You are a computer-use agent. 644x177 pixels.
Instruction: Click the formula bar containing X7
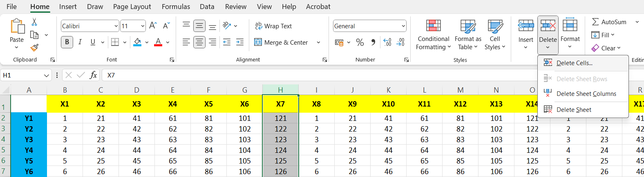click(x=372, y=75)
